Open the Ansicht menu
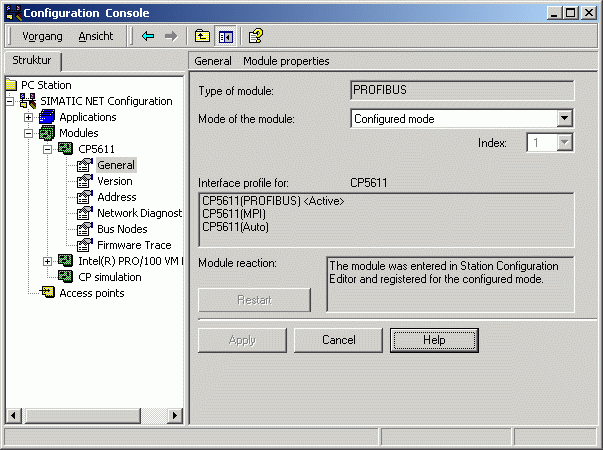603x450 pixels. (x=96, y=36)
